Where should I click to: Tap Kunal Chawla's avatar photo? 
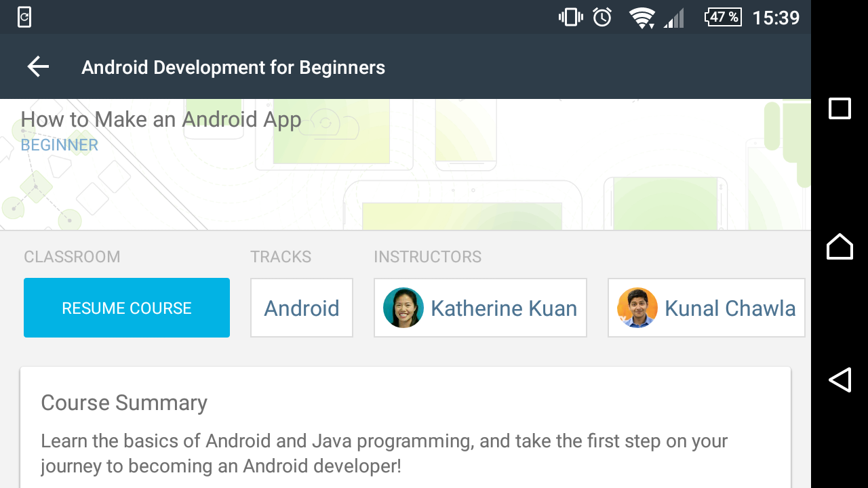point(637,308)
